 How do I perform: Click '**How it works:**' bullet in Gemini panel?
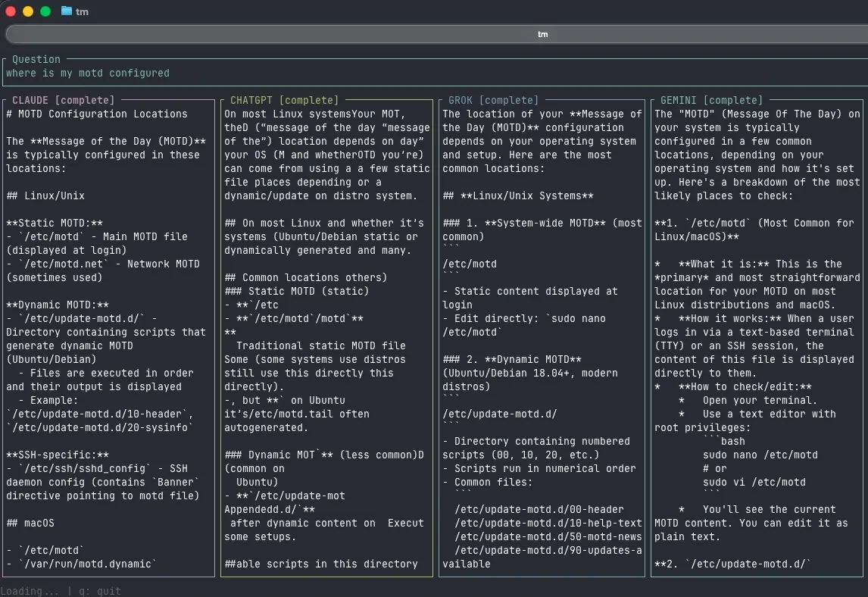(x=730, y=319)
